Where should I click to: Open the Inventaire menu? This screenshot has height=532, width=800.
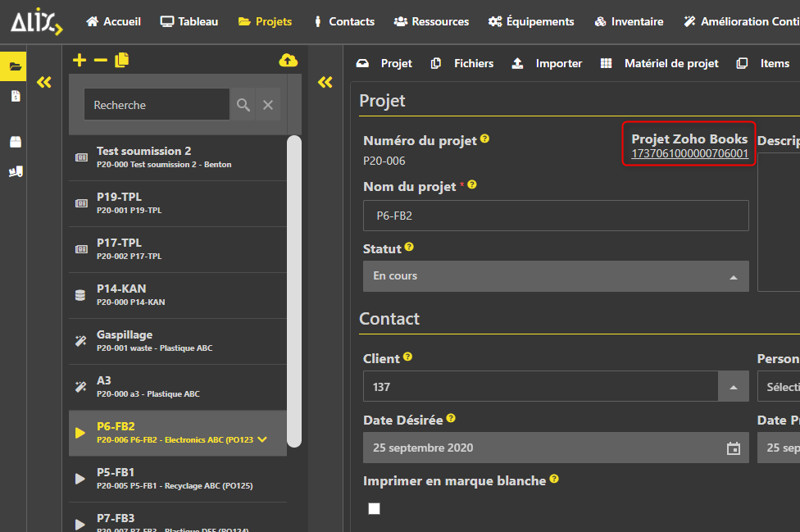629,21
